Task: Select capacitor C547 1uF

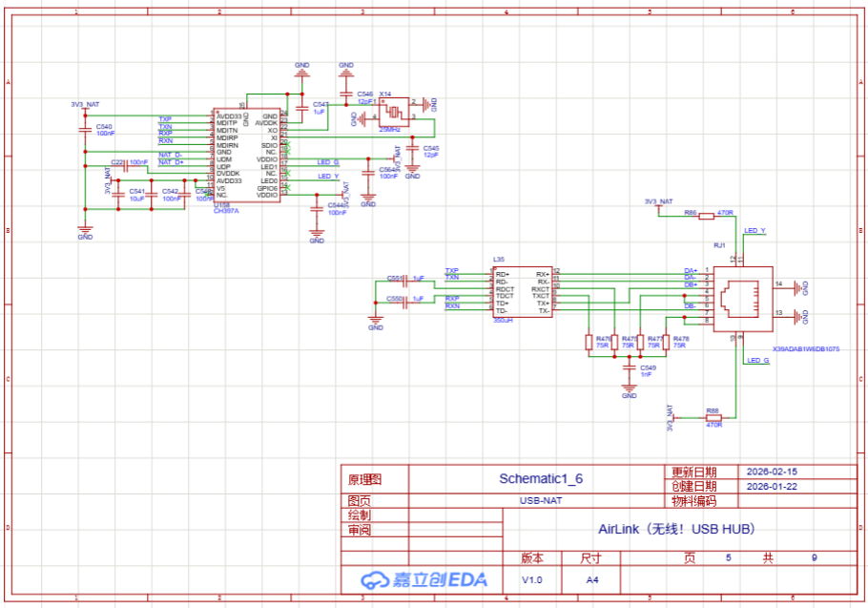Action: 301,108
